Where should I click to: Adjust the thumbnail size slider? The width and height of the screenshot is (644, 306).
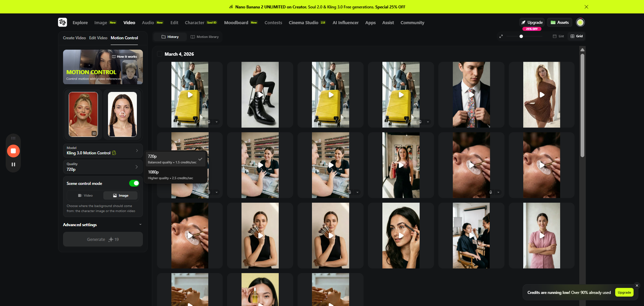521,36
